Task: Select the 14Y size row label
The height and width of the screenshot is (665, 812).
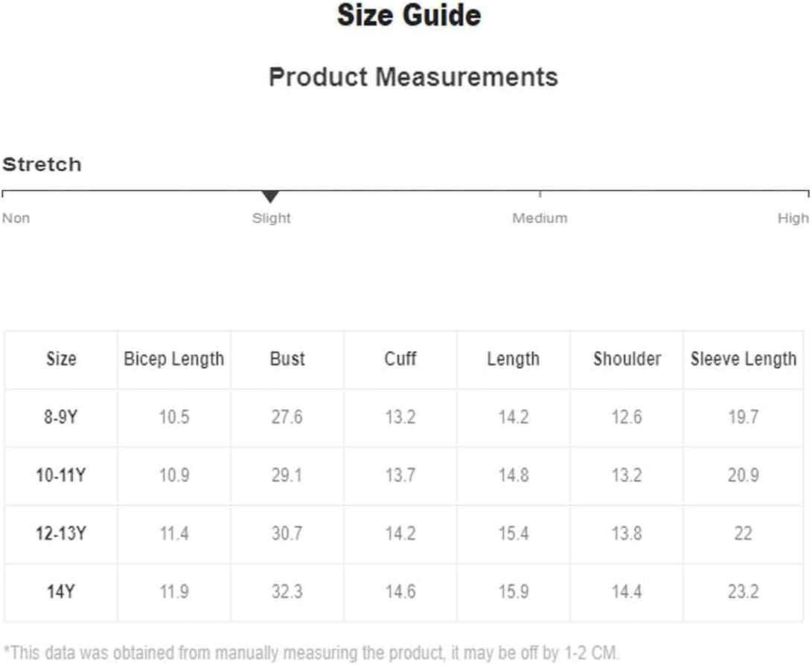Action: 60,591
